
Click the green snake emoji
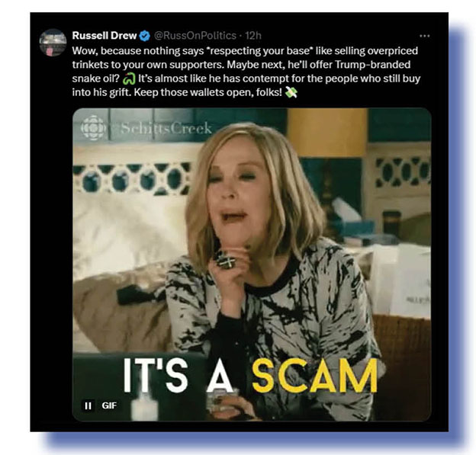tap(129, 79)
